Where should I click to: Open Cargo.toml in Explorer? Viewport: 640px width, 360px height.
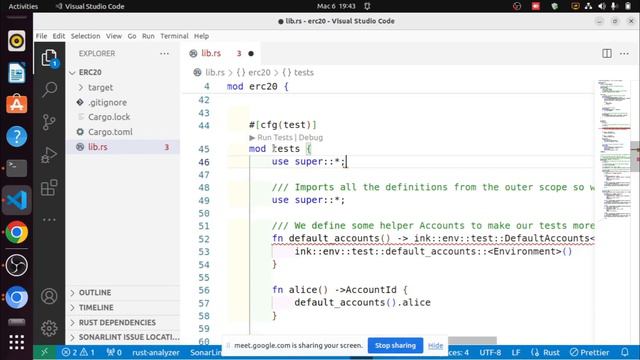coord(110,132)
